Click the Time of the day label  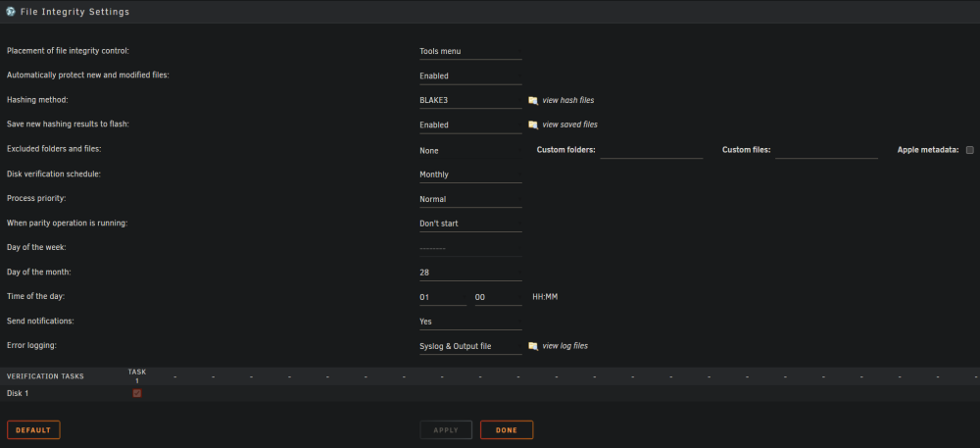[35, 297]
